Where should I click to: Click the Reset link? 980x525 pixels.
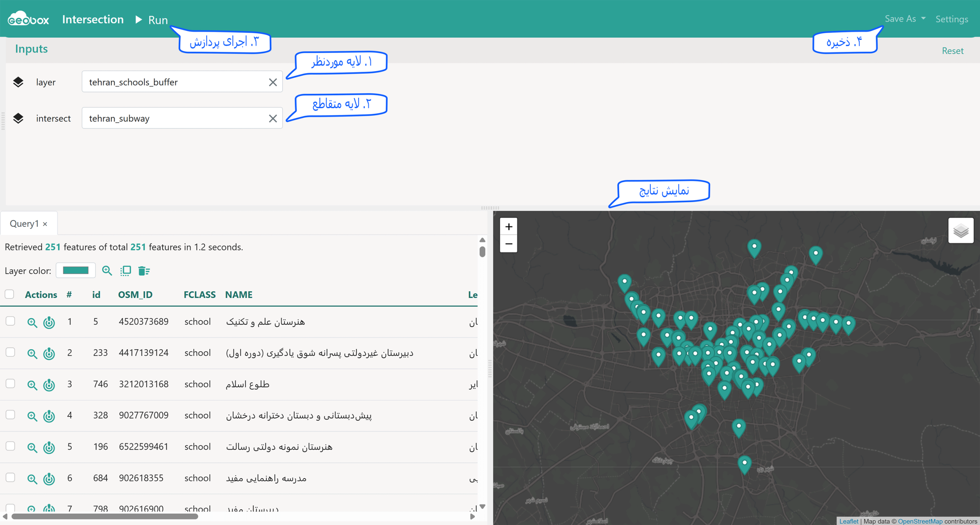pyautogui.click(x=952, y=51)
